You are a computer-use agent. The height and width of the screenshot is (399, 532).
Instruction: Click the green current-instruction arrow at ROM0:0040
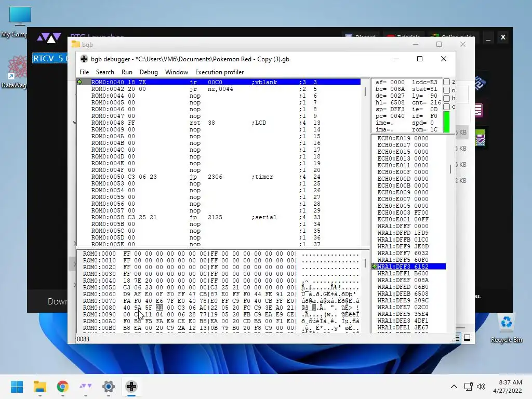click(x=79, y=82)
